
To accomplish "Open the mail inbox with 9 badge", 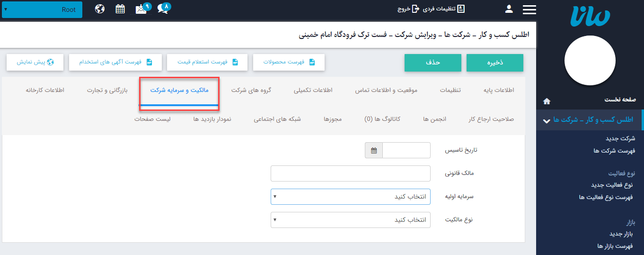I will 141,9.
